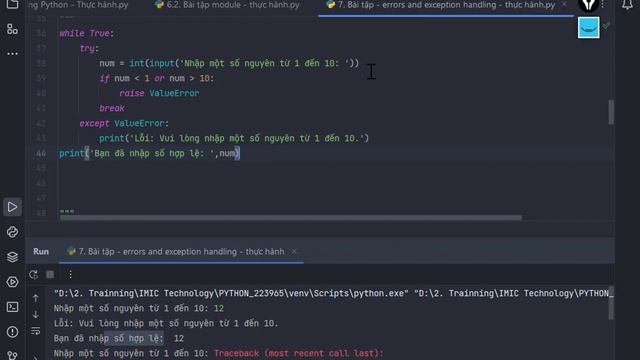The height and width of the screenshot is (360, 640).
Task: Click the green inspection checkmark
Action: pos(606,25)
